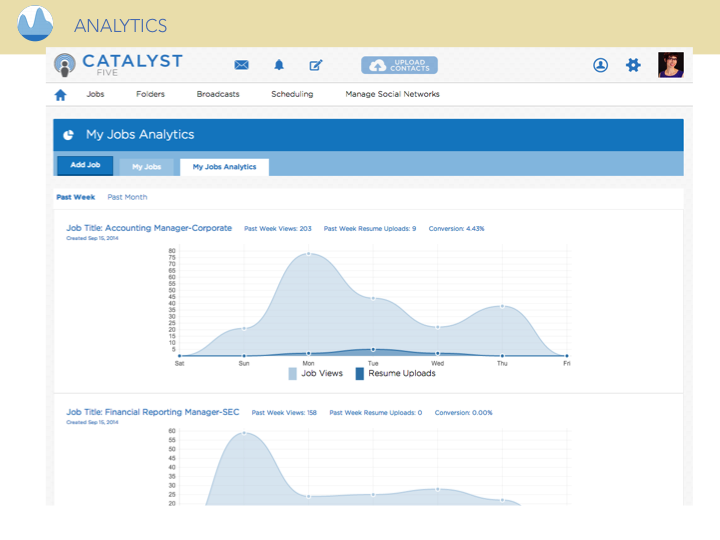Open the Manage Social Networks menu
Image resolution: width=720 pixels, height=540 pixels.
[x=393, y=94]
